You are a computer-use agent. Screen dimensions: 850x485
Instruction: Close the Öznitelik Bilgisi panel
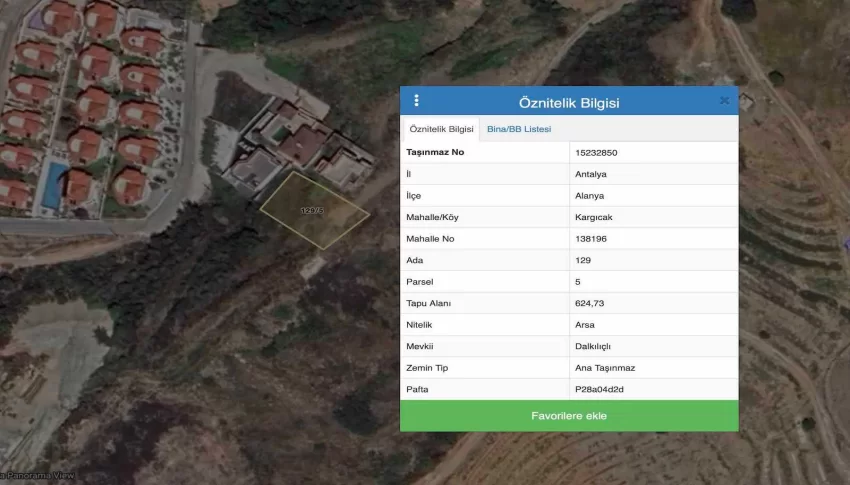tap(724, 101)
